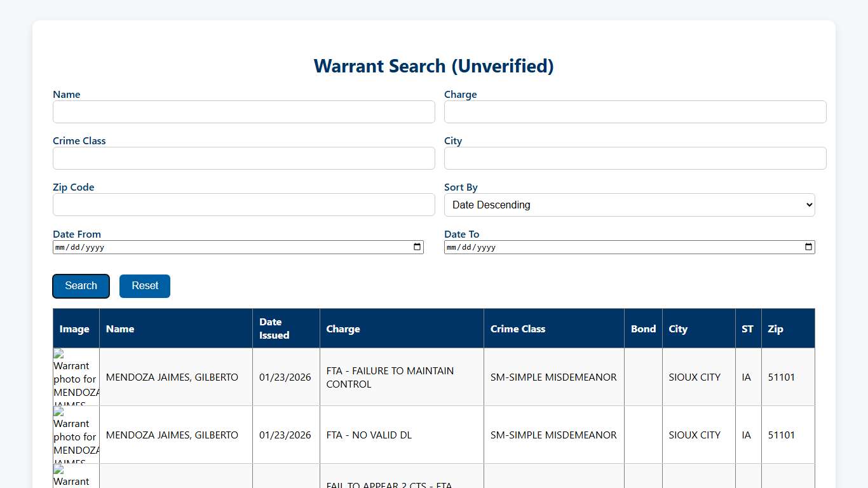Focus the Crime Class input field
The image size is (868, 488).
click(x=243, y=158)
